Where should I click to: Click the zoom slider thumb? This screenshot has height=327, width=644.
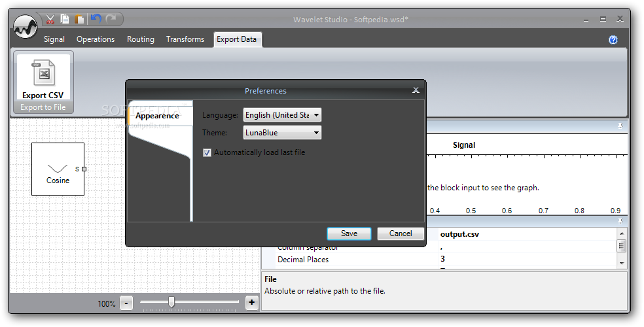point(171,302)
